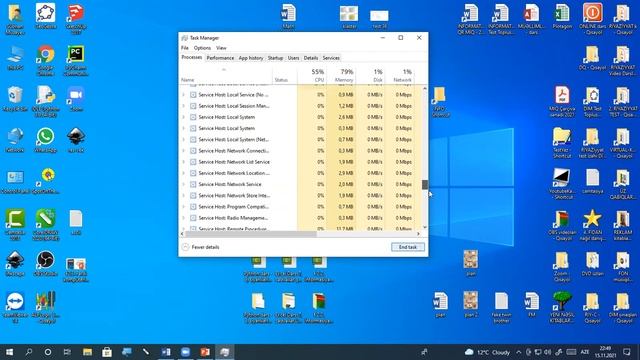Screen dimensions: 640x360
Task: Open the Camtasia 2021 desktop shortcut
Action: 15,224
